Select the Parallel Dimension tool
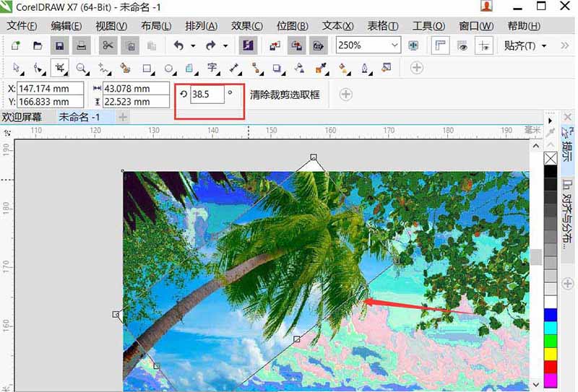 point(234,68)
